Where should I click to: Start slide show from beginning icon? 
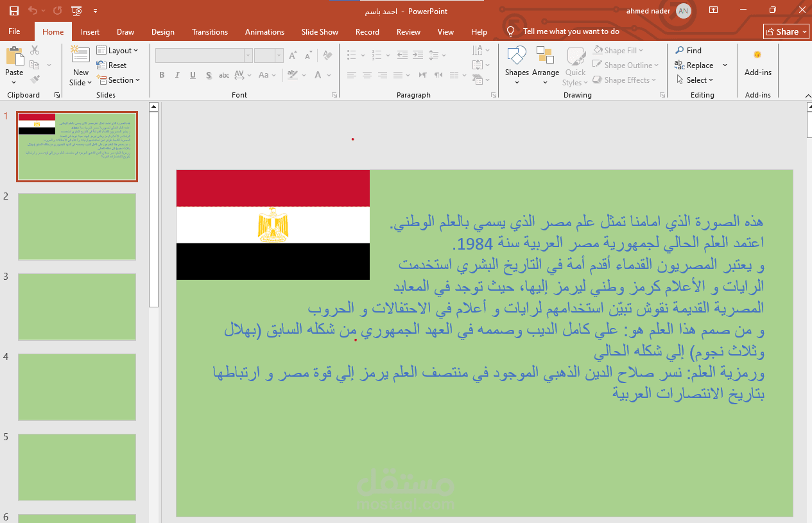pyautogui.click(x=76, y=11)
